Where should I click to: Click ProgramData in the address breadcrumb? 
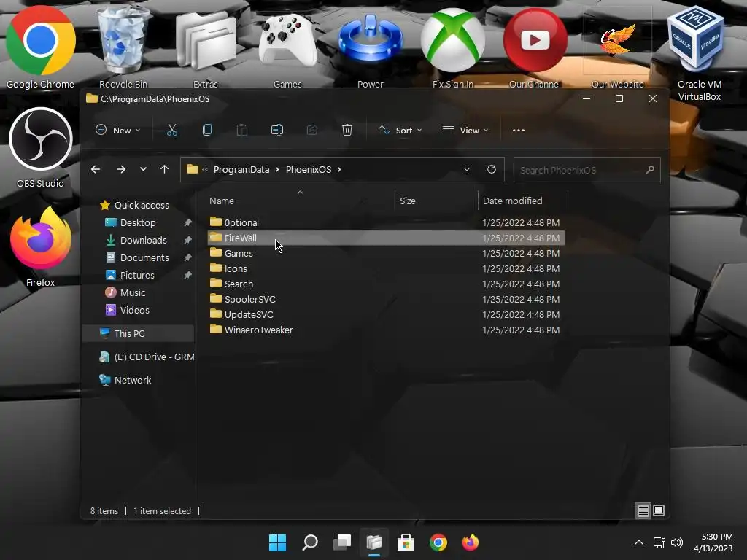241,169
